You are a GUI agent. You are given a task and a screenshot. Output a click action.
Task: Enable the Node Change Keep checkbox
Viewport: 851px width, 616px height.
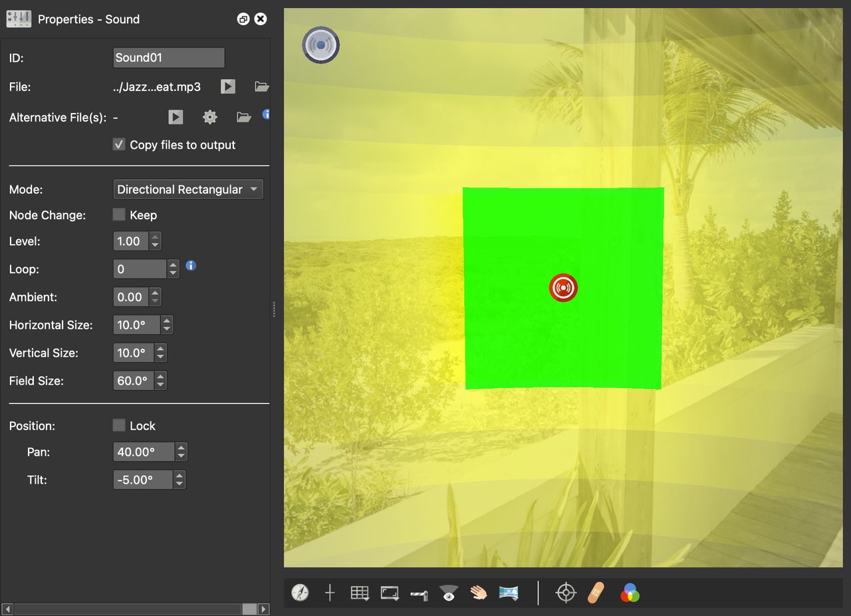(x=119, y=215)
